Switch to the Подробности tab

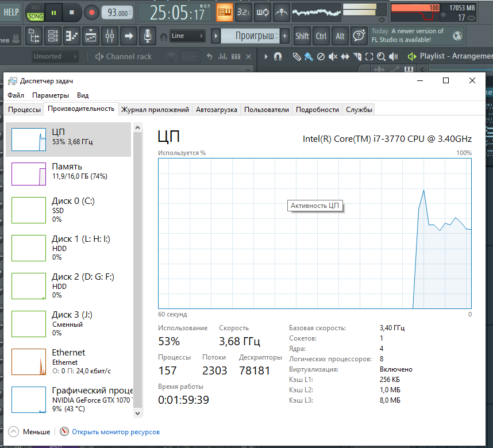(x=317, y=110)
